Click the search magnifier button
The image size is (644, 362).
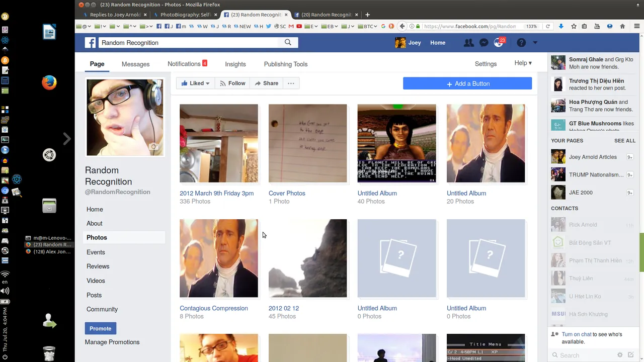tap(288, 42)
